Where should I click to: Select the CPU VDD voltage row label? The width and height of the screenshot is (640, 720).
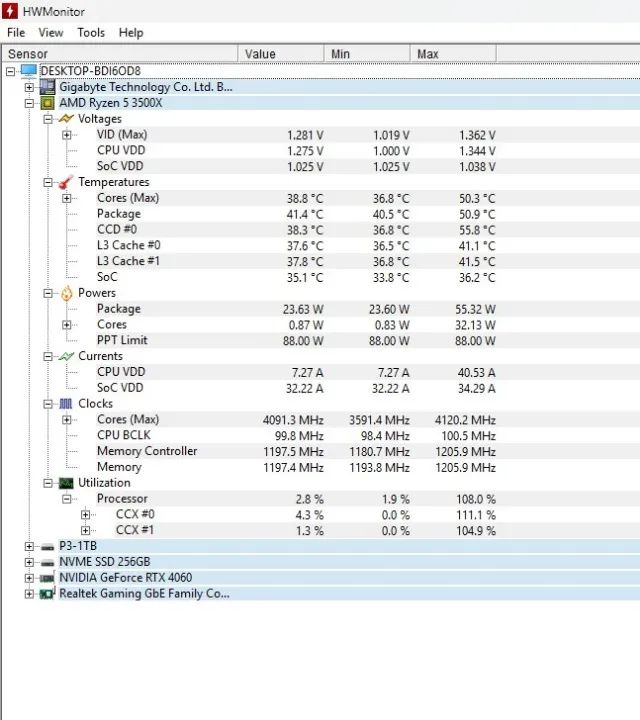pyautogui.click(x=121, y=151)
